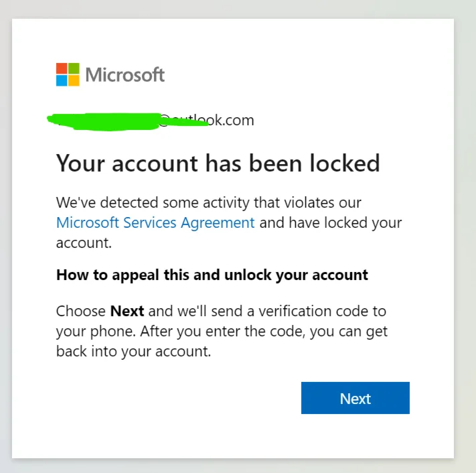
Task: Click the Microsoft four-square logo
Action: pyautogui.click(x=68, y=74)
